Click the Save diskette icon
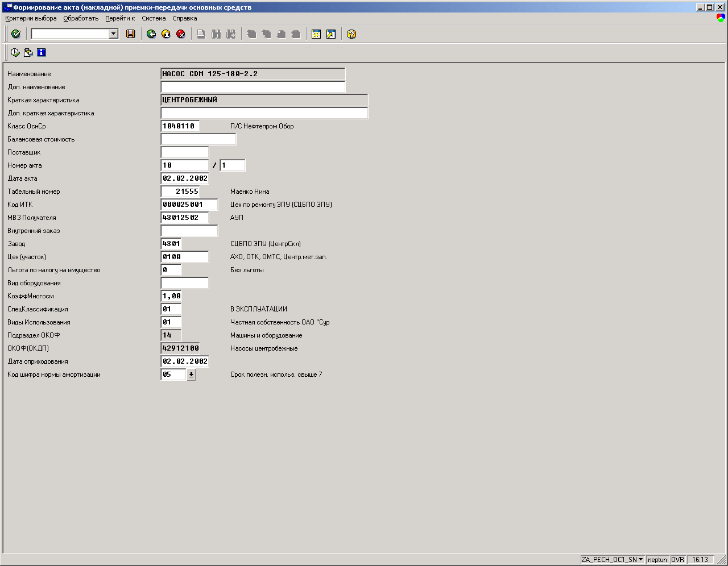The height and width of the screenshot is (566, 728). point(131,34)
